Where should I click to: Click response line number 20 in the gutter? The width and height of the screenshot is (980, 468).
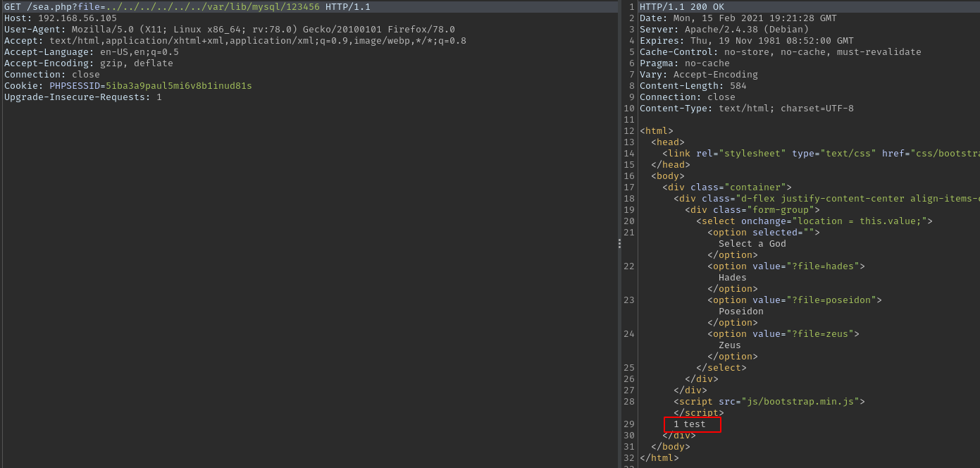(x=629, y=221)
